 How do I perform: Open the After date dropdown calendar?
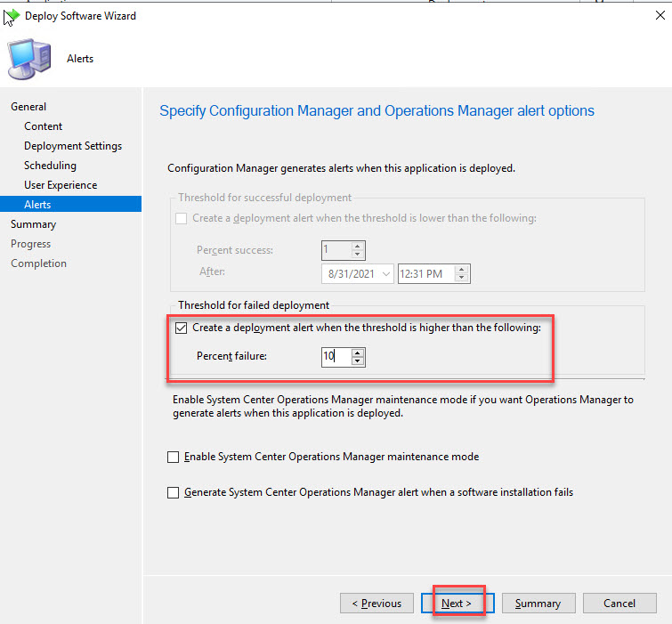385,274
